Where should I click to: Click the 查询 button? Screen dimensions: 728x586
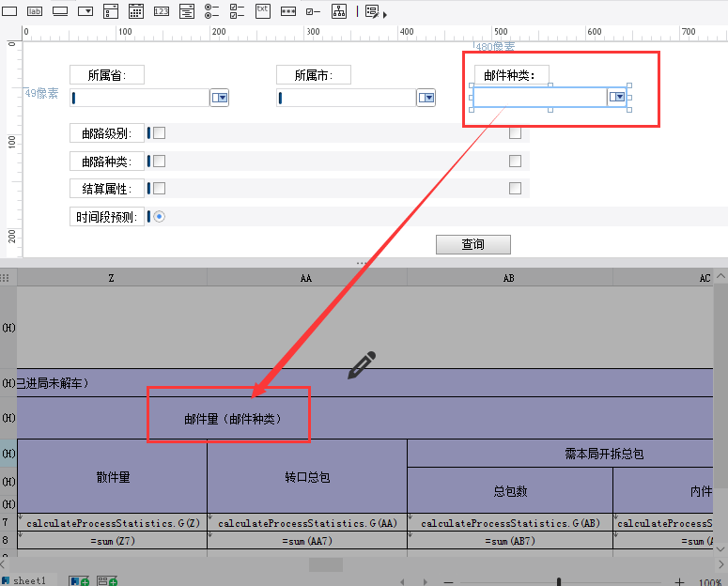coord(473,244)
